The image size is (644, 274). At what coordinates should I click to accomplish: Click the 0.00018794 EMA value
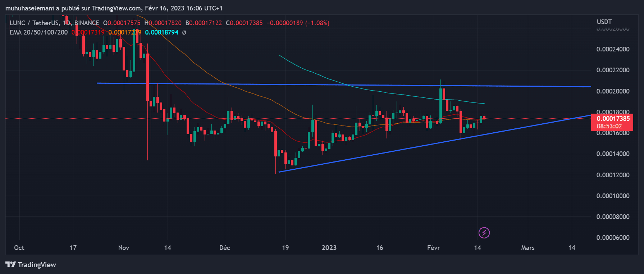[161, 32]
